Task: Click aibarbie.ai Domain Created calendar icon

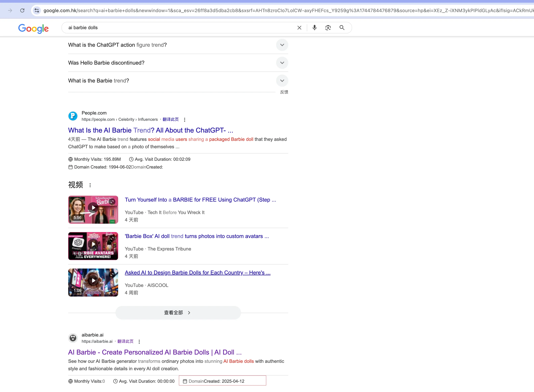Action: coord(185,381)
